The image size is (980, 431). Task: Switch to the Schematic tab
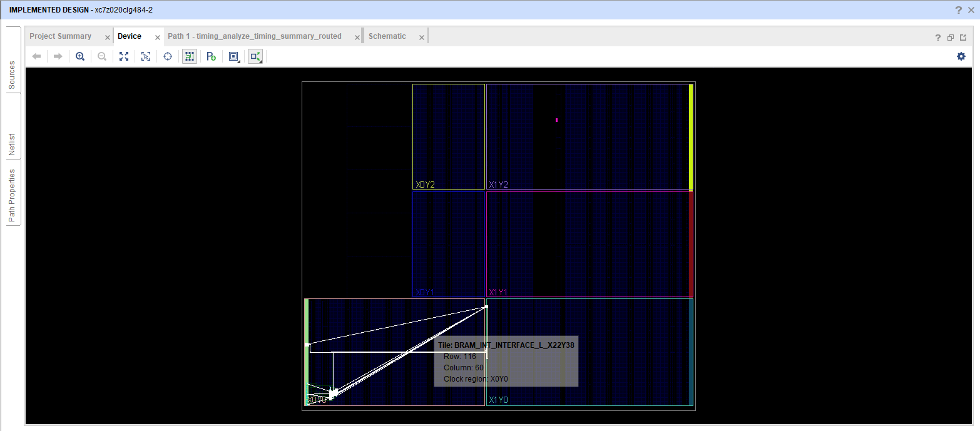tap(387, 36)
